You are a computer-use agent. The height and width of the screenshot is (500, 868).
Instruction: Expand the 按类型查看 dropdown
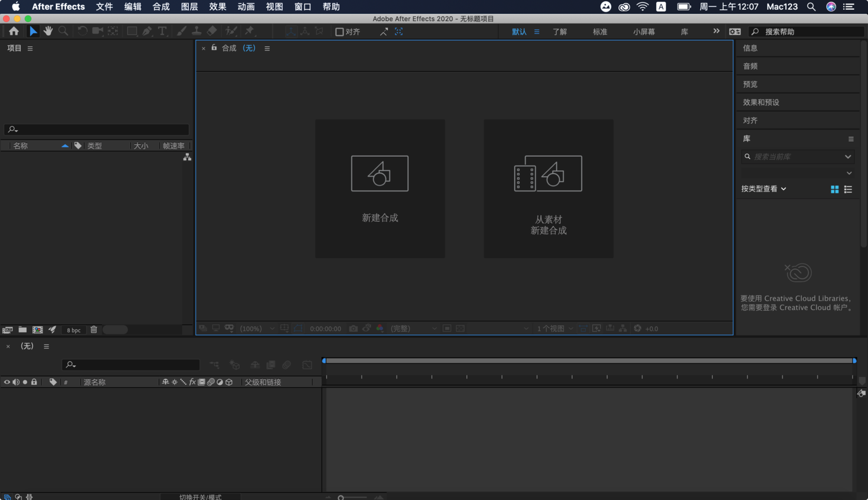764,189
